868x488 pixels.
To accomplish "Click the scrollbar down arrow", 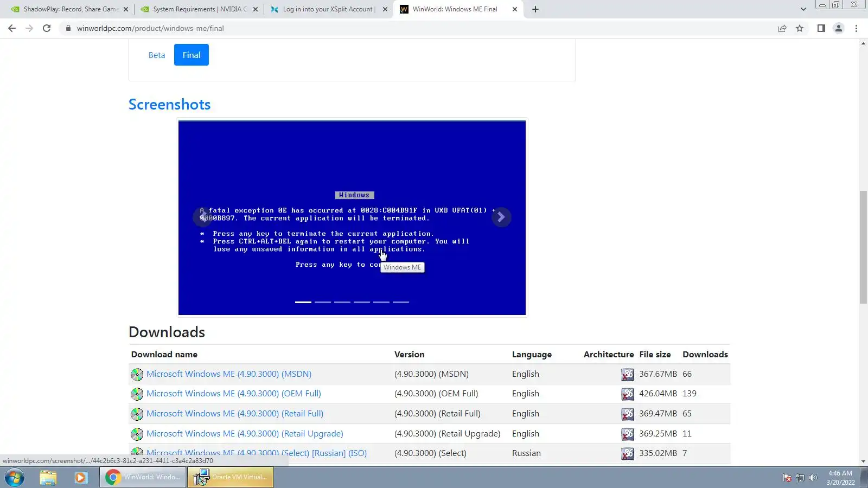I will coord(863,460).
